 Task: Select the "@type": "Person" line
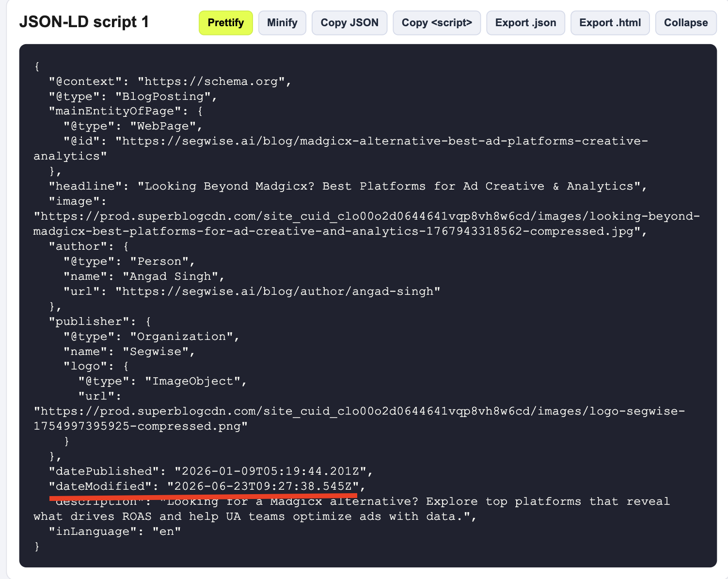(x=129, y=262)
